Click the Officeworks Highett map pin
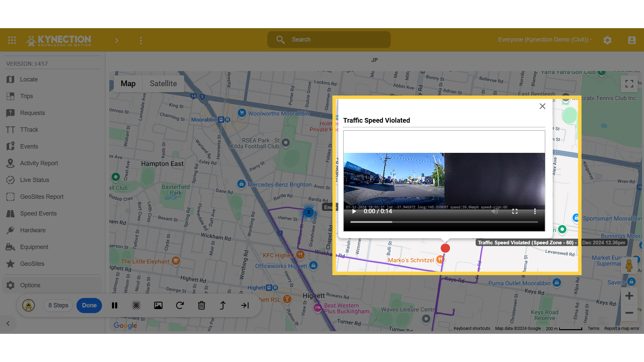644x362 pixels. tap(313, 265)
